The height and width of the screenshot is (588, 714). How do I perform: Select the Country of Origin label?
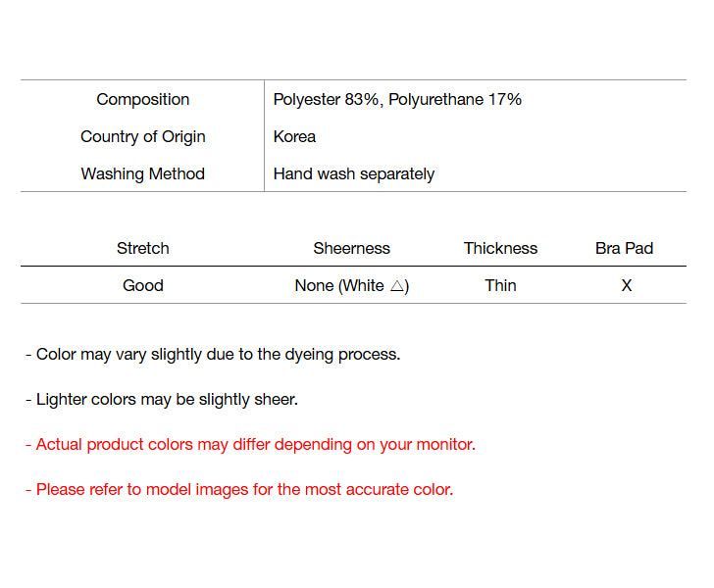coord(143,137)
